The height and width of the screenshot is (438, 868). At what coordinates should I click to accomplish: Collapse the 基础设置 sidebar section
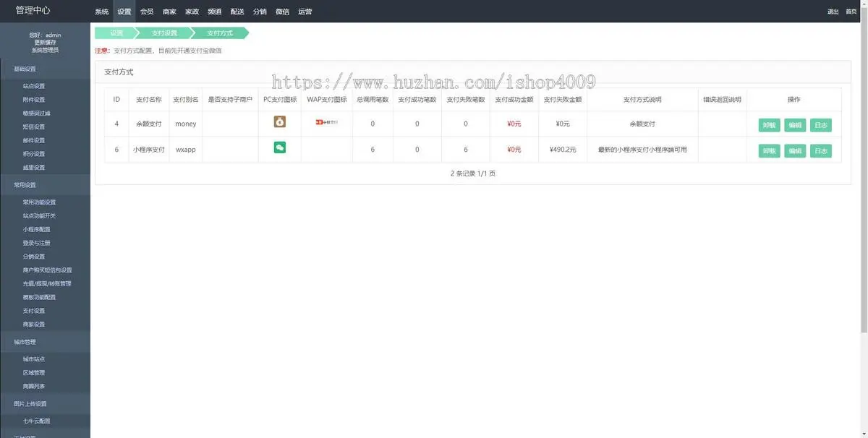[45, 69]
